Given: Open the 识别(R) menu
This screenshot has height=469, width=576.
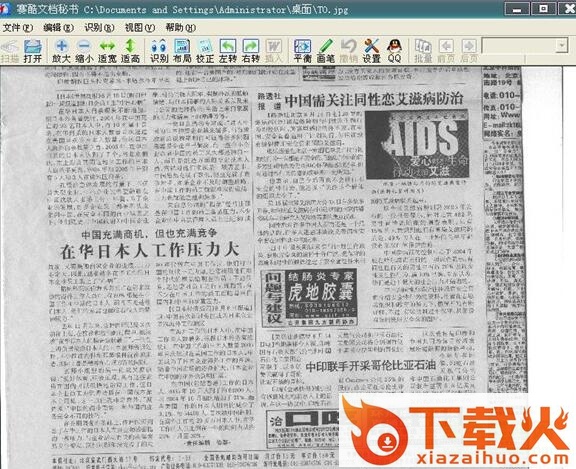Looking at the screenshot, I should (99, 28).
